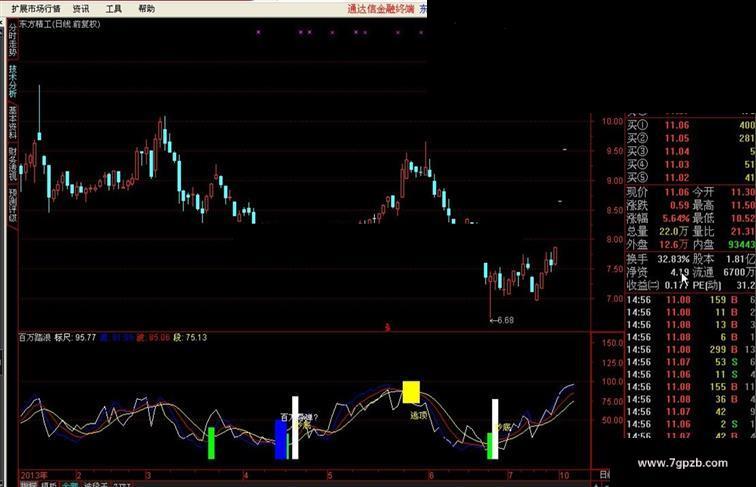Switch to the 技术分析 sidebar tab
This screenshot has width=756, height=487.
[13, 81]
